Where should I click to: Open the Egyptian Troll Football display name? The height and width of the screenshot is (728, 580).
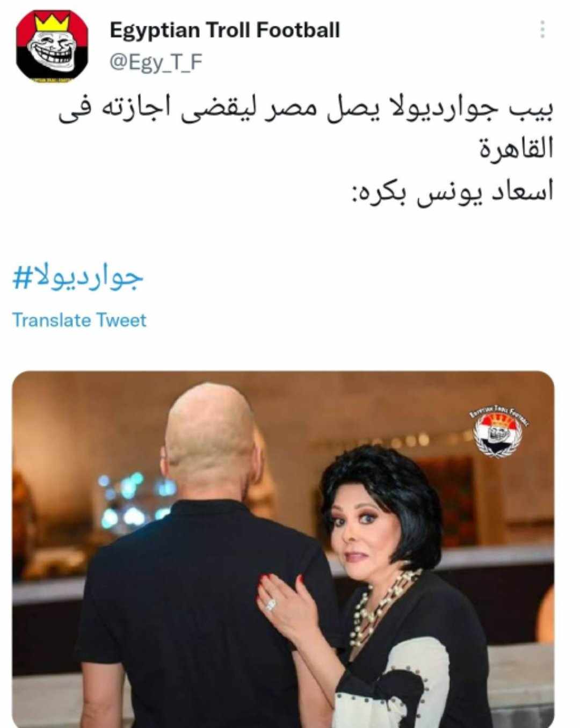[x=224, y=30]
